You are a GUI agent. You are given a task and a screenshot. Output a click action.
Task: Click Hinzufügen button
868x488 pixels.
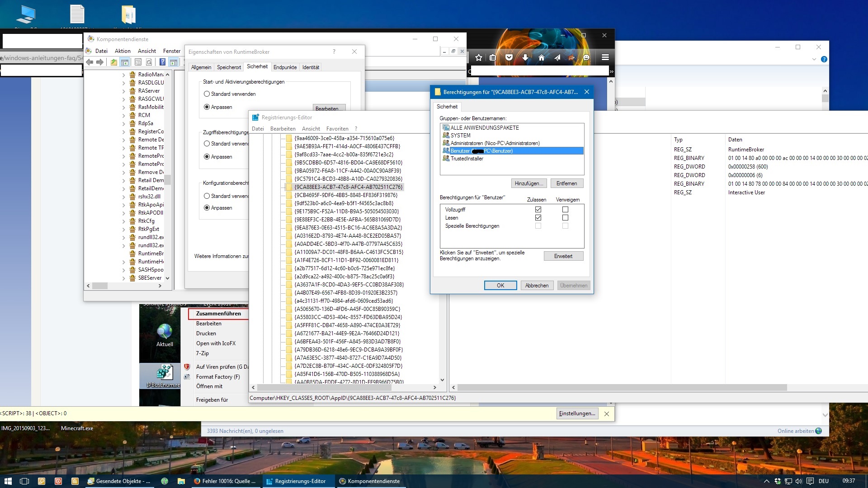coord(528,183)
